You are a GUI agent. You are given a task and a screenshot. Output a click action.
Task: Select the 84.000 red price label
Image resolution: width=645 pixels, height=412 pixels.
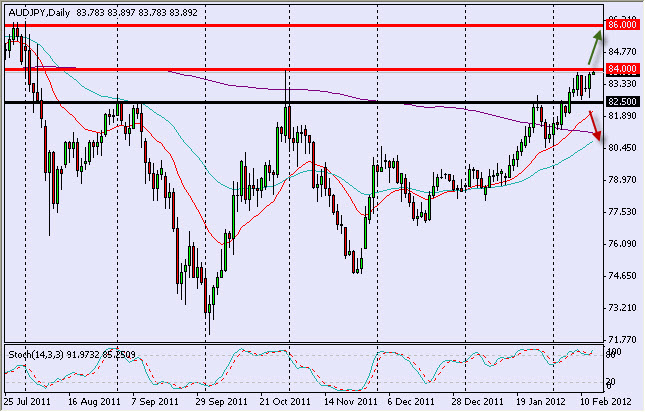click(x=622, y=69)
